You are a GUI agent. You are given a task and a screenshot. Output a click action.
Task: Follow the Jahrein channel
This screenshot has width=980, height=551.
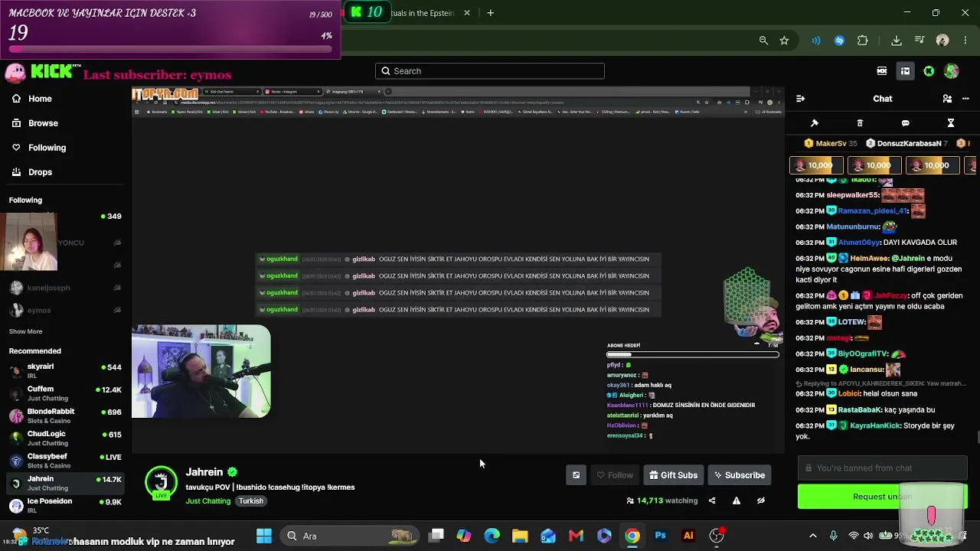(x=615, y=475)
